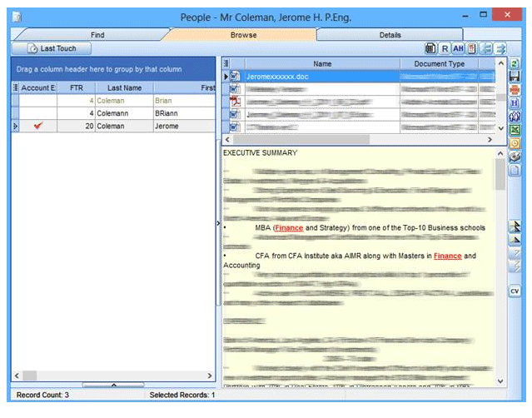Click the Selected Records status text
Viewport: 532px width, 418px height.
(x=182, y=395)
